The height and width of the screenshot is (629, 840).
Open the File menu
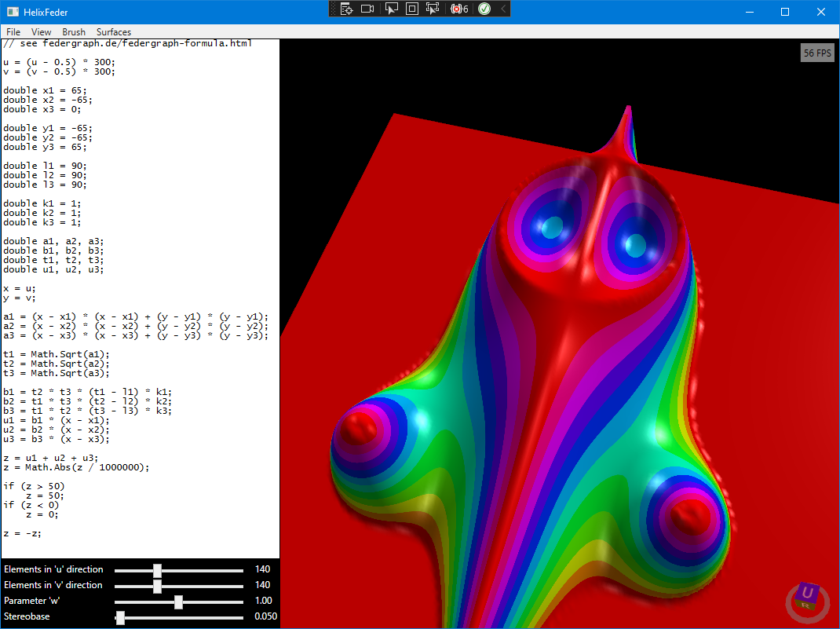point(13,32)
